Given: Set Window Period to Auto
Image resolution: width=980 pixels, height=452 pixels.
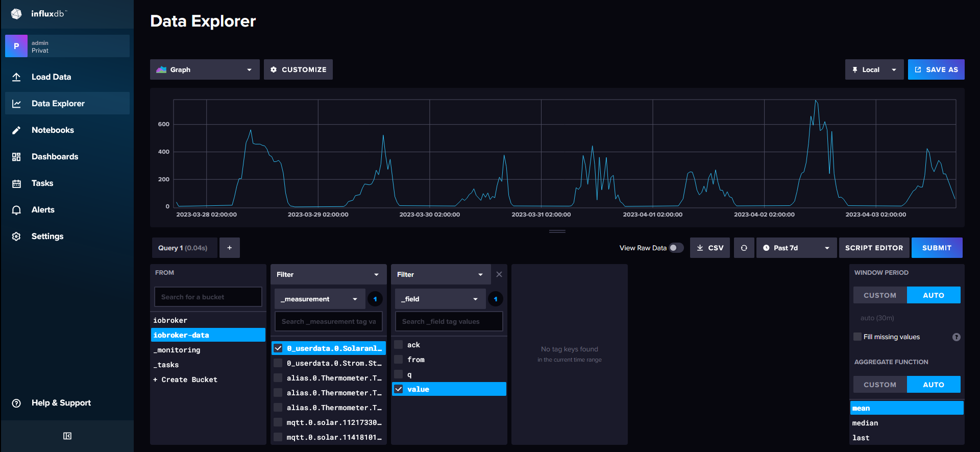Looking at the screenshot, I should (x=934, y=295).
